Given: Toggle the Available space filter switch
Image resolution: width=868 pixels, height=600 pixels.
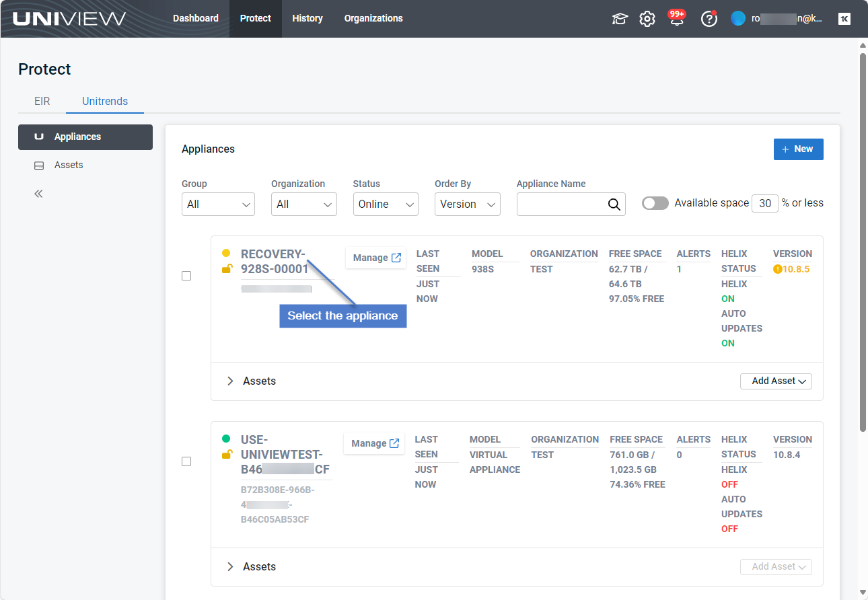Looking at the screenshot, I should pos(655,203).
